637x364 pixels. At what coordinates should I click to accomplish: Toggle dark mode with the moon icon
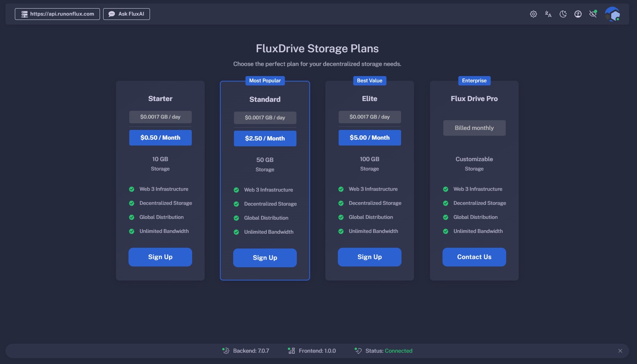(x=563, y=14)
